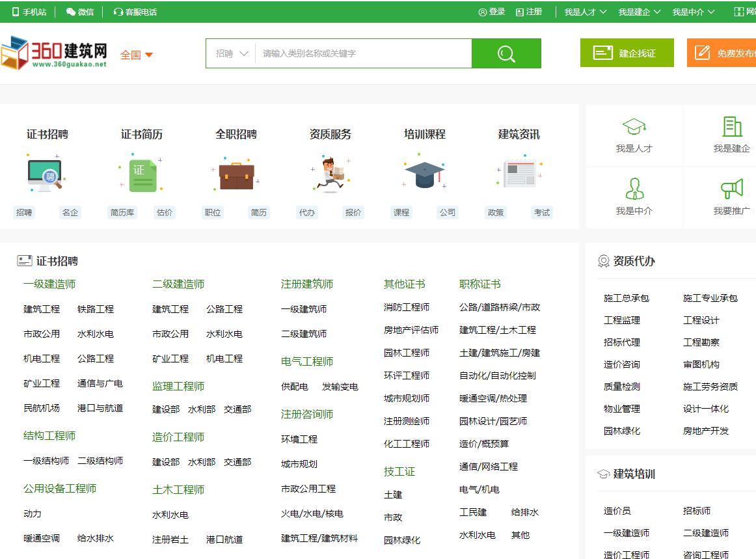This screenshot has width=756, height=559.
Task: Open the 客服电话 customer service link
Action: tap(135, 12)
